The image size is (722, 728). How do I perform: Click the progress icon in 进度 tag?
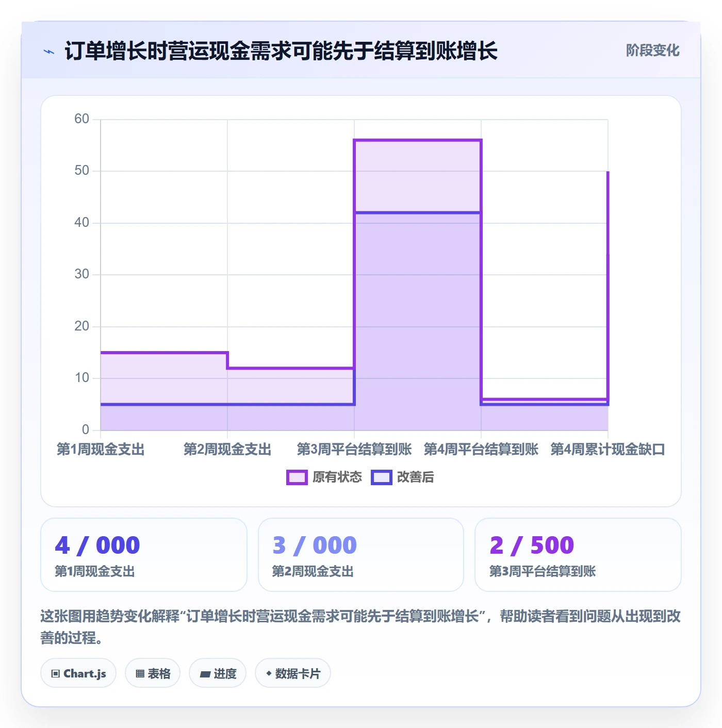pyautogui.click(x=205, y=674)
